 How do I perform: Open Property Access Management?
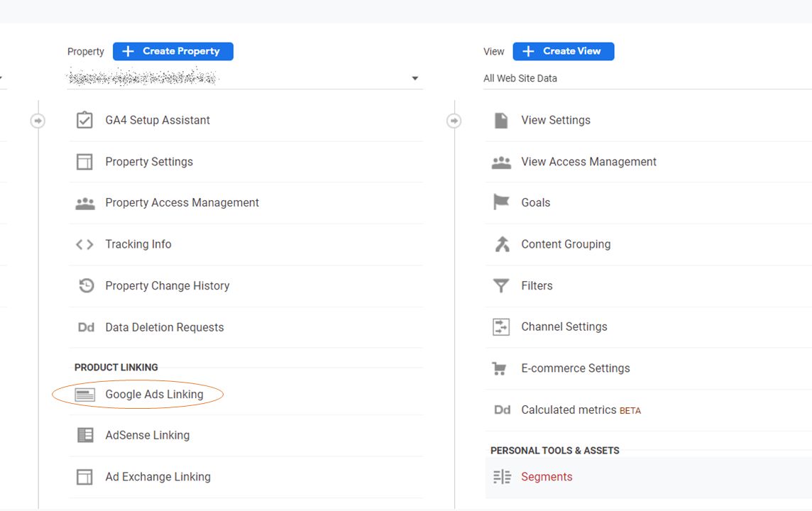182,202
